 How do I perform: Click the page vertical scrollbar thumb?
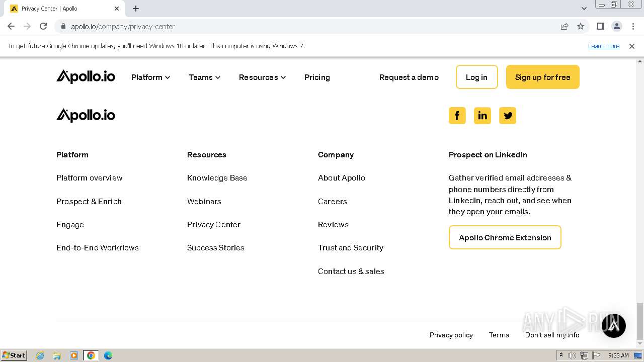tap(639, 322)
